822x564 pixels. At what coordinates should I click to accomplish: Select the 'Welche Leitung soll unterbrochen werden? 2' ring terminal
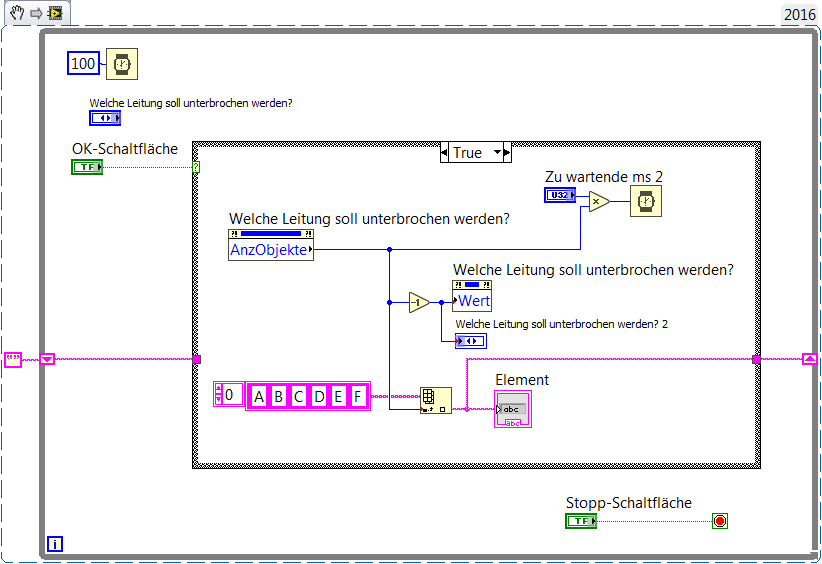[x=471, y=341]
